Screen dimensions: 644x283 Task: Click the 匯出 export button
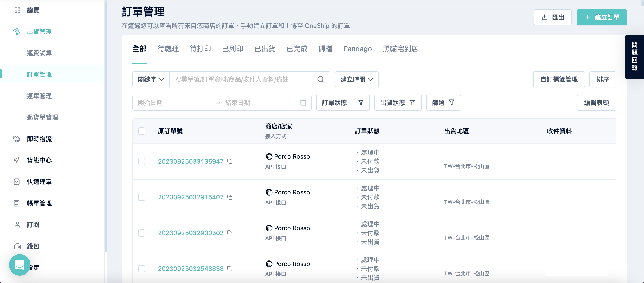click(553, 17)
